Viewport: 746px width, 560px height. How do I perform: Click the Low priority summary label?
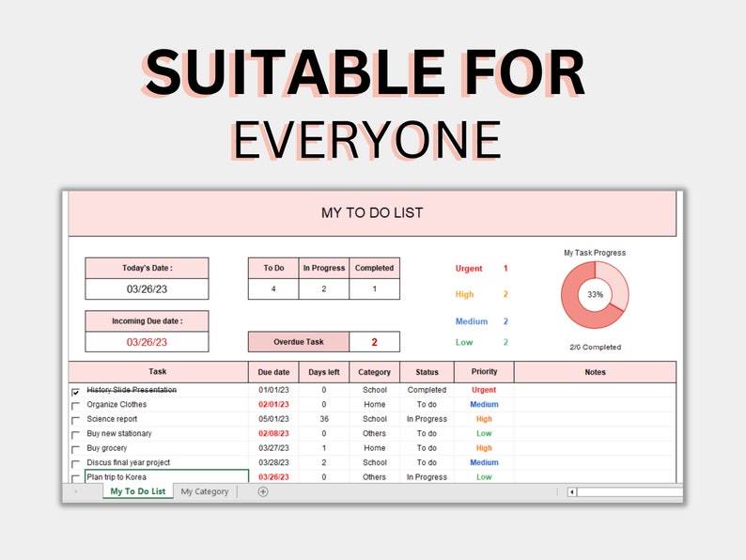click(x=464, y=342)
